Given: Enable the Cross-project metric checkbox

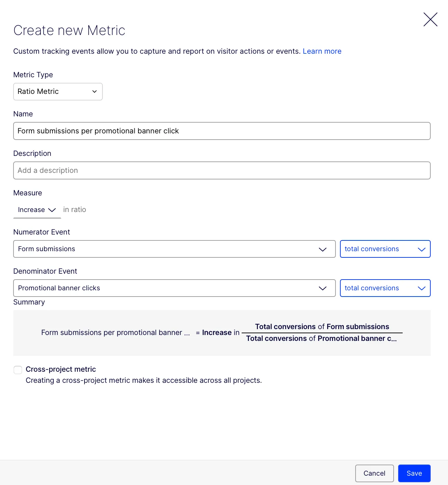Looking at the screenshot, I should [18, 370].
